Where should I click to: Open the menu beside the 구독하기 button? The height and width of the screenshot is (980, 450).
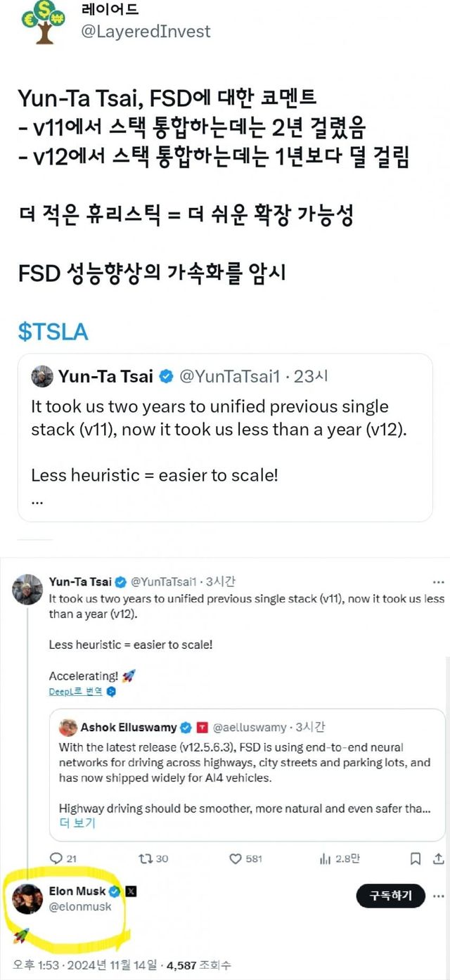437,897
